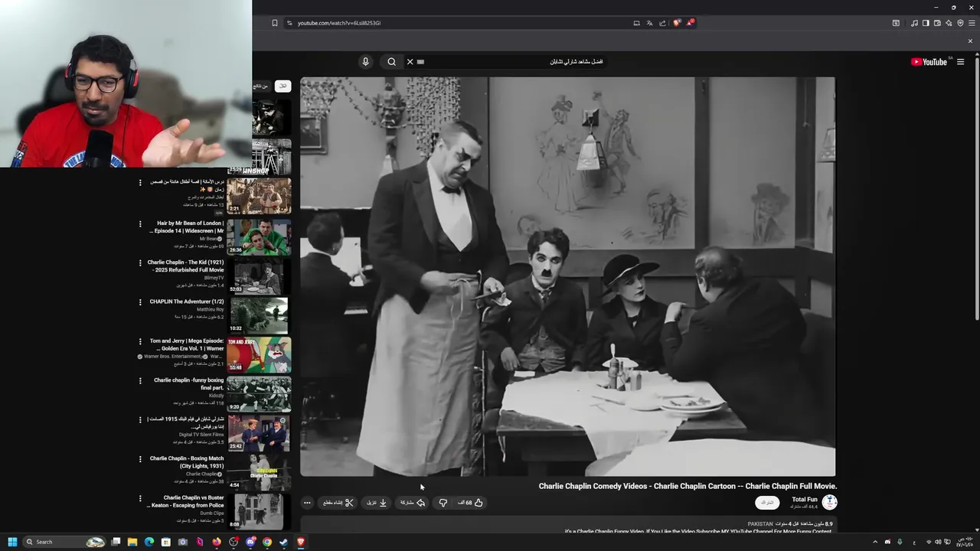Image resolution: width=980 pixels, height=551 pixels.
Task: Open more actions three-dot menu under video
Action: pyautogui.click(x=307, y=503)
